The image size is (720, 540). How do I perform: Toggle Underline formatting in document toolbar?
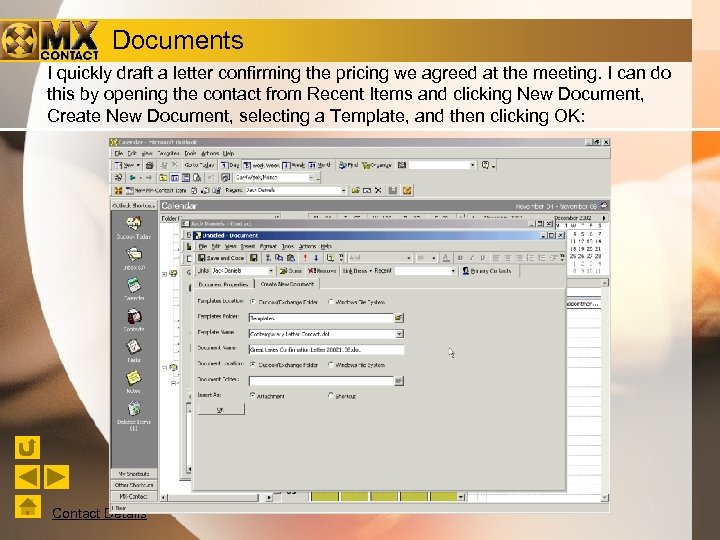coord(482,258)
